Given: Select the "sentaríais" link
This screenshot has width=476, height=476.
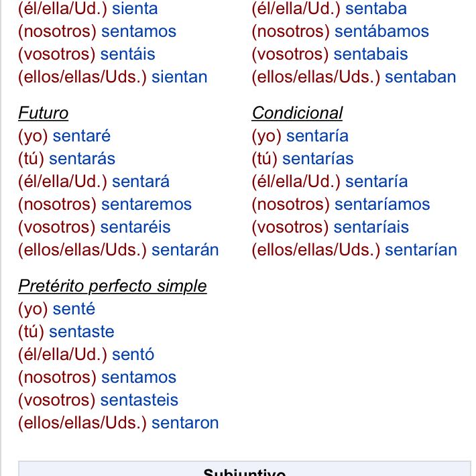Looking at the screenshot, I should coord(371,227).
